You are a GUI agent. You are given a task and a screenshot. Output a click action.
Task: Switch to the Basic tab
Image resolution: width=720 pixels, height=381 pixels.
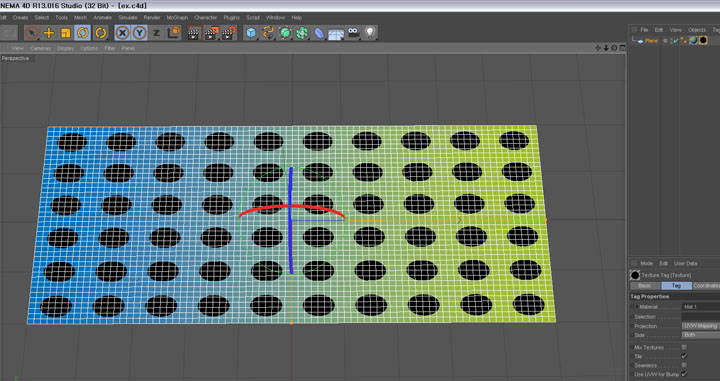tap(645, 286)
